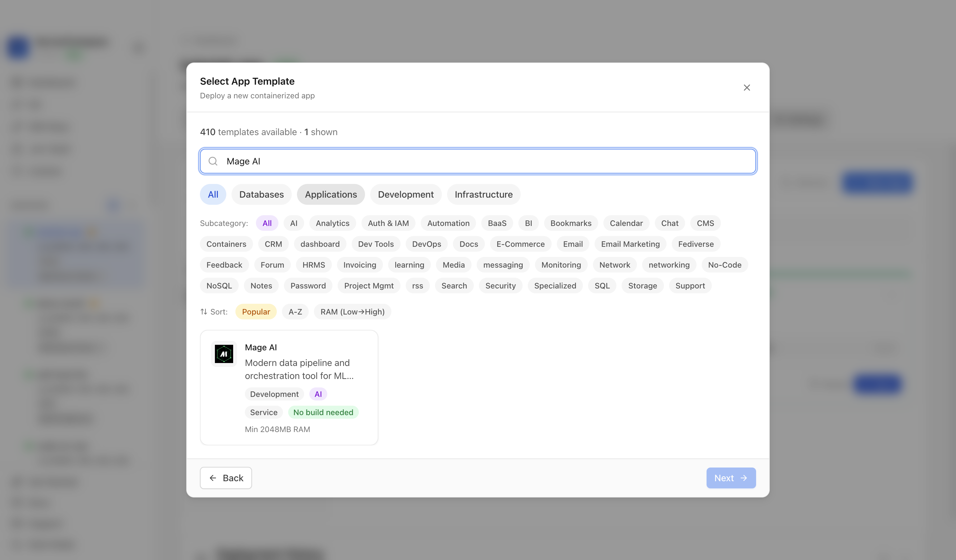Filter by dashboard subcategory

click(320, 244)
